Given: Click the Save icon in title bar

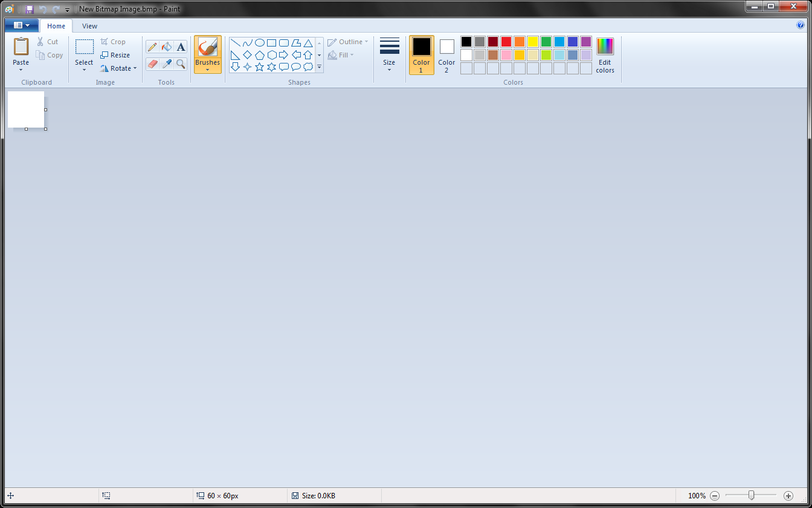Looking at the screenshot, I should point(29,9).
